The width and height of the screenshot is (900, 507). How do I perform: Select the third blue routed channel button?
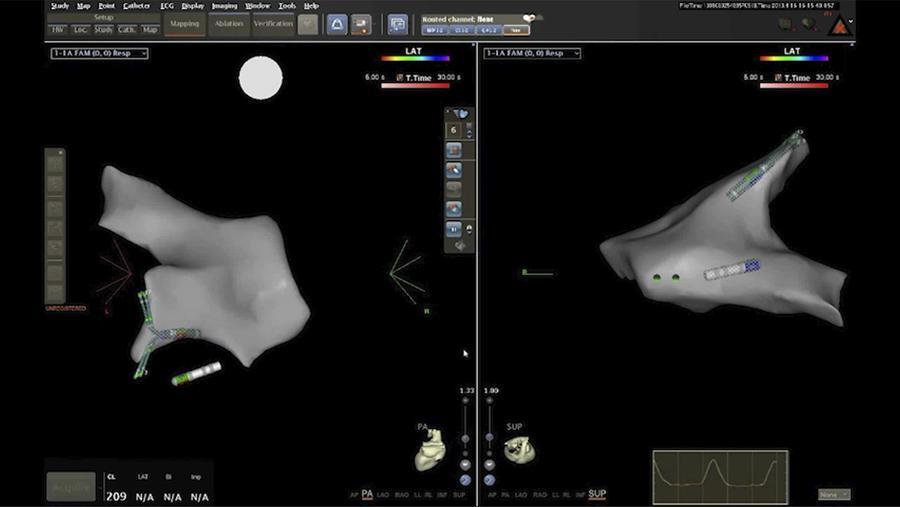488,30
